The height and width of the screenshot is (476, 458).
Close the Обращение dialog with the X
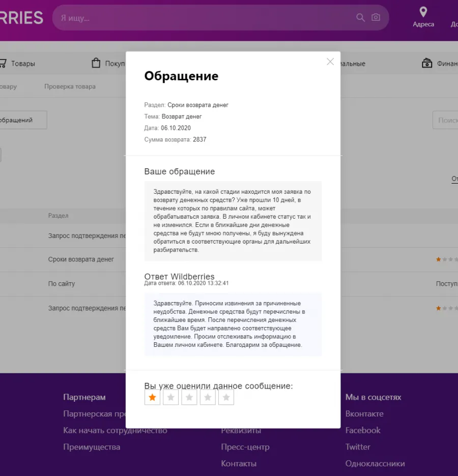pyautogui.click(x=330, y=62)
